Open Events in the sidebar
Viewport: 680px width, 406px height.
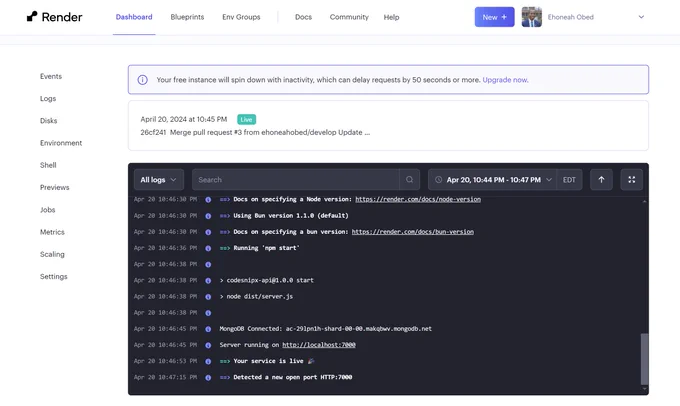[x=51, y=76]
